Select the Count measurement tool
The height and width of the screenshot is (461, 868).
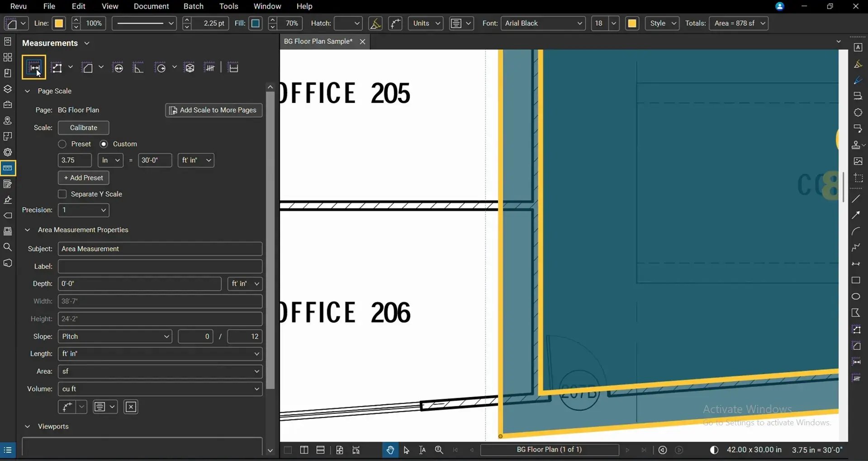tap(210, 68)
